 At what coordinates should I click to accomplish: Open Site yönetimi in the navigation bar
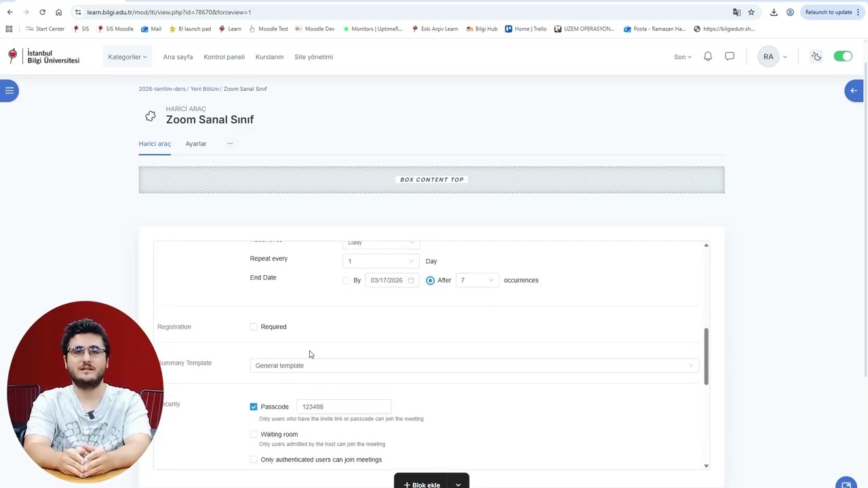[x=313, y=57]
